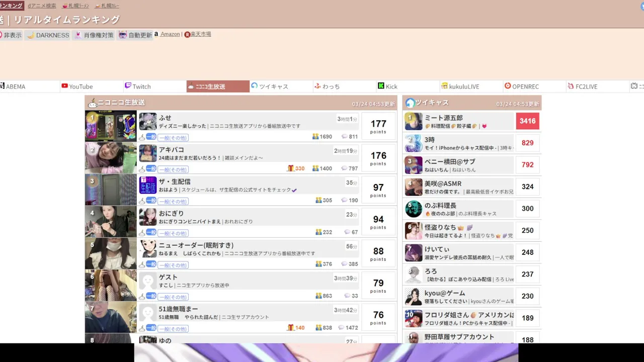Toggle the 非表示 option
The image size is (644, 362).
11,35
